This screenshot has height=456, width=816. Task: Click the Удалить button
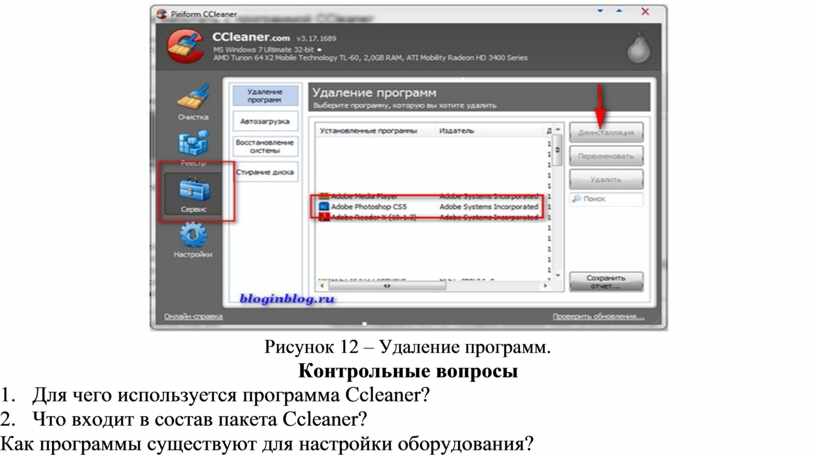tap(606, 180)
